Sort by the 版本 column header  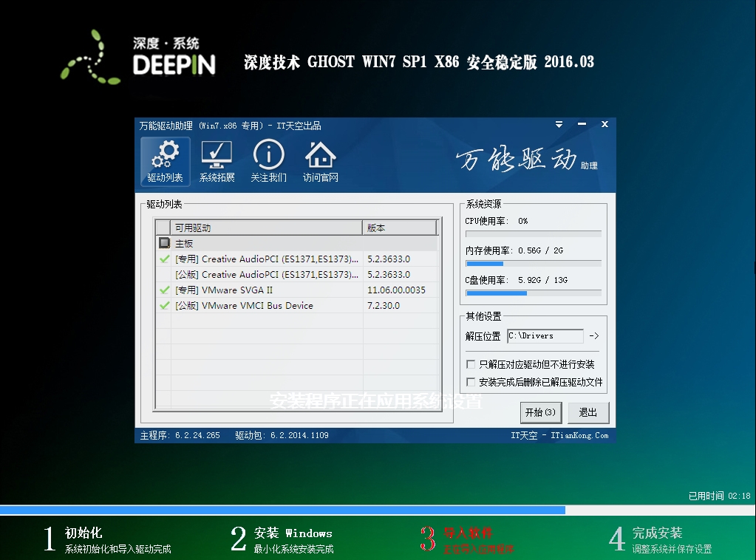pyautogui.click(x=400, y=228)
